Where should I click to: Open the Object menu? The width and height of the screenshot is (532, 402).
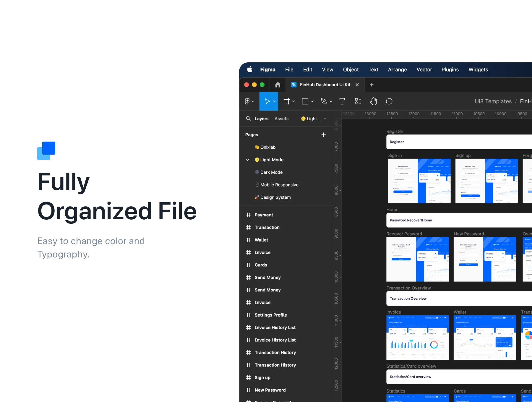(351, 69)
